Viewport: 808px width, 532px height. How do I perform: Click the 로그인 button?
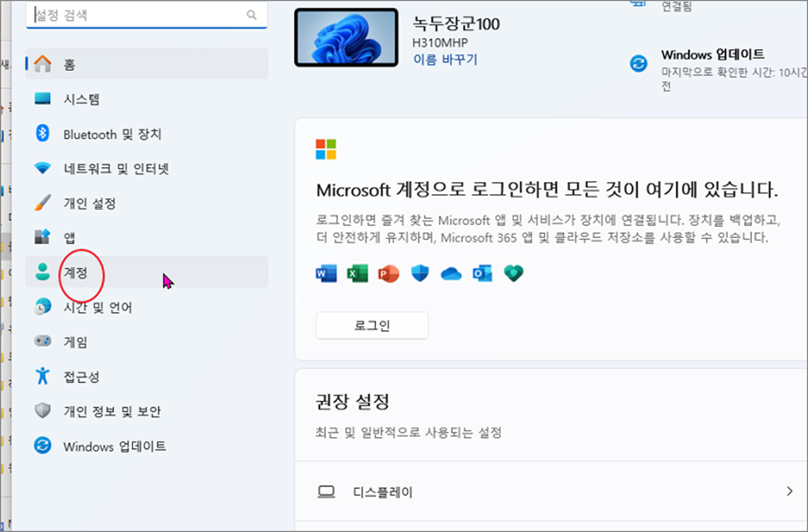click(372, 325)
